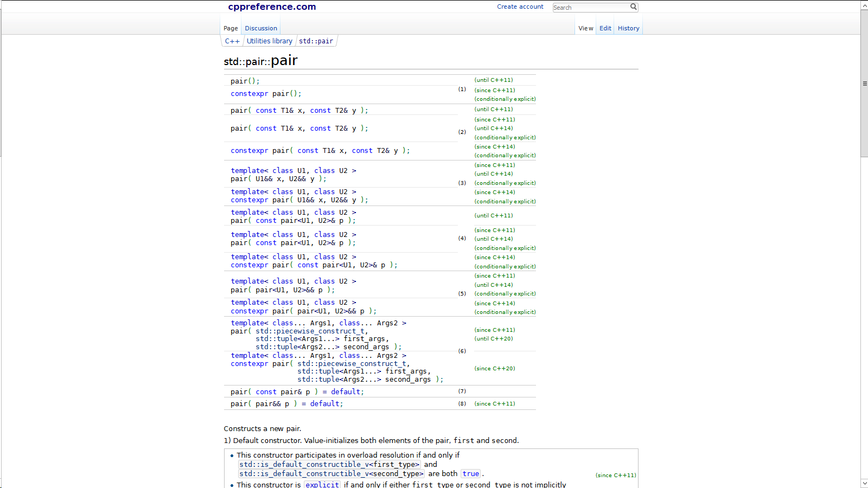The height and width of the screenshot is (488, 868).
Task: Click the 'true' keyword link
Action: (470, 474)
